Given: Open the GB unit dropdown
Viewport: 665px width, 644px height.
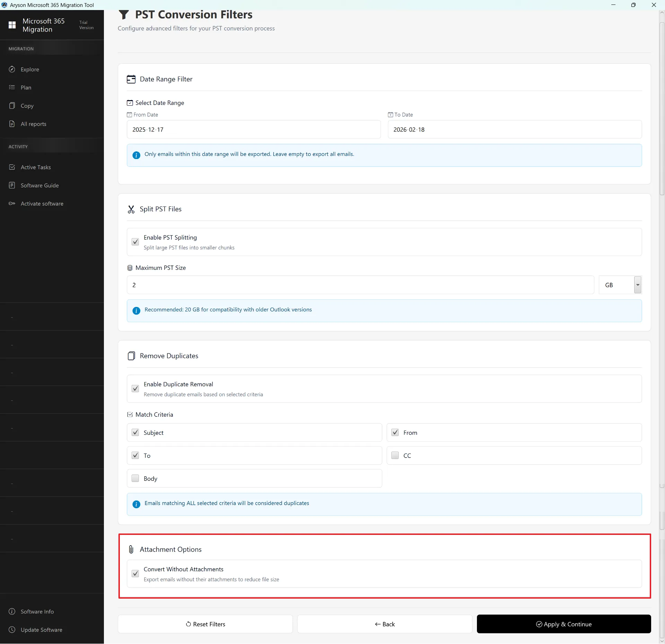Looking at the screenshot, I should coord(638,285).
